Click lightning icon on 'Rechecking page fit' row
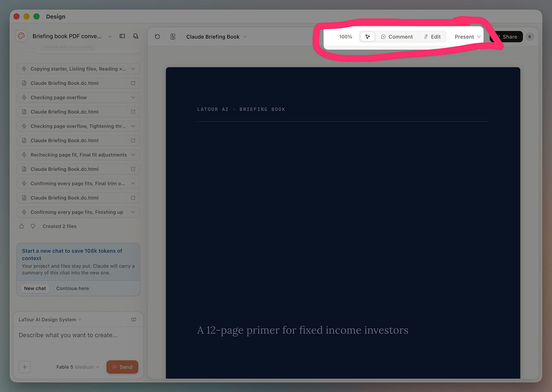552x392 pixels. tap(24, 155)
